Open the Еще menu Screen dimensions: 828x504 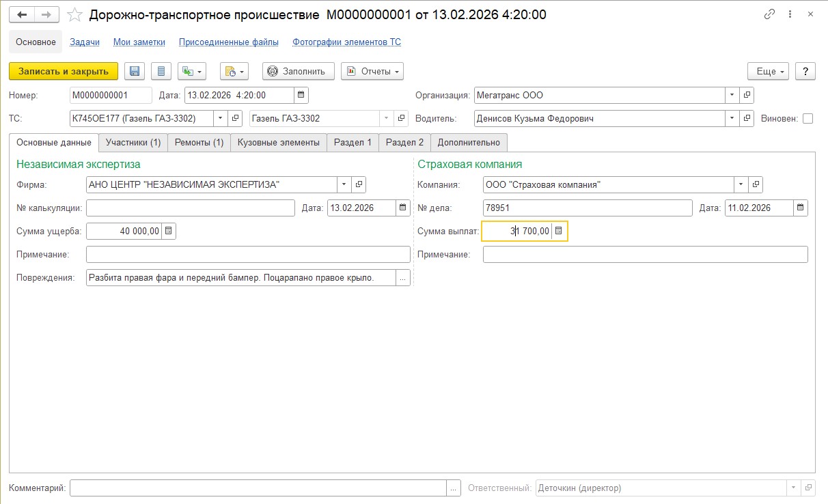[769, 71]
